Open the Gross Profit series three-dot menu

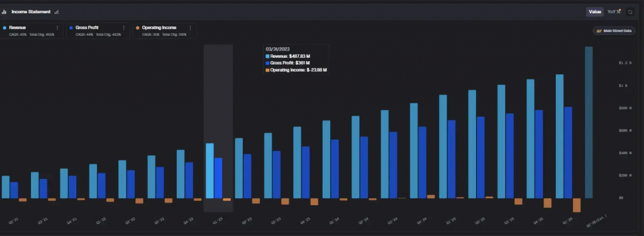[124, 28]
